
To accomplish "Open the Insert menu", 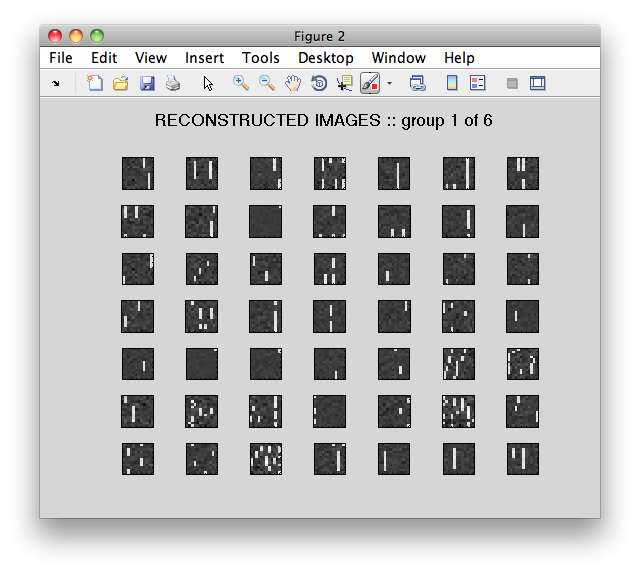I will (204, 58).
